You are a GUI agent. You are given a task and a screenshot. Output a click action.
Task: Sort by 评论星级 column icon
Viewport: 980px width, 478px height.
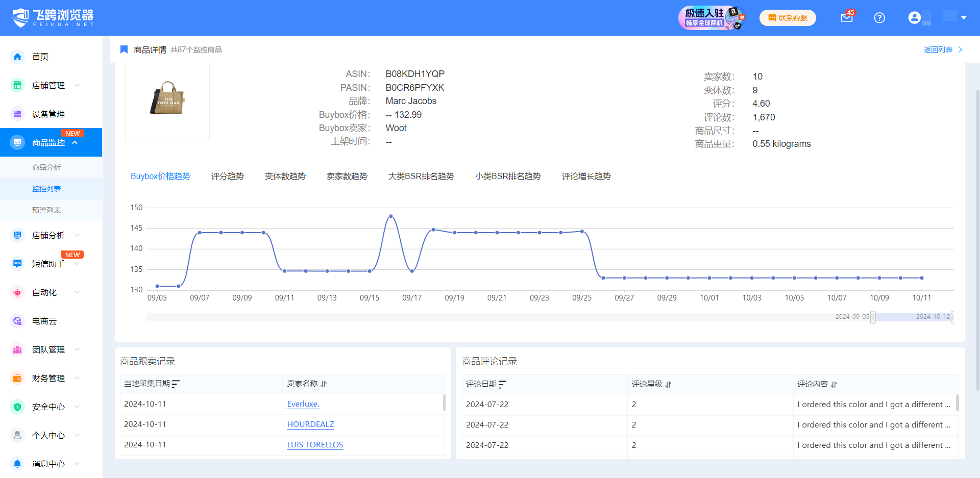(668, 384)
